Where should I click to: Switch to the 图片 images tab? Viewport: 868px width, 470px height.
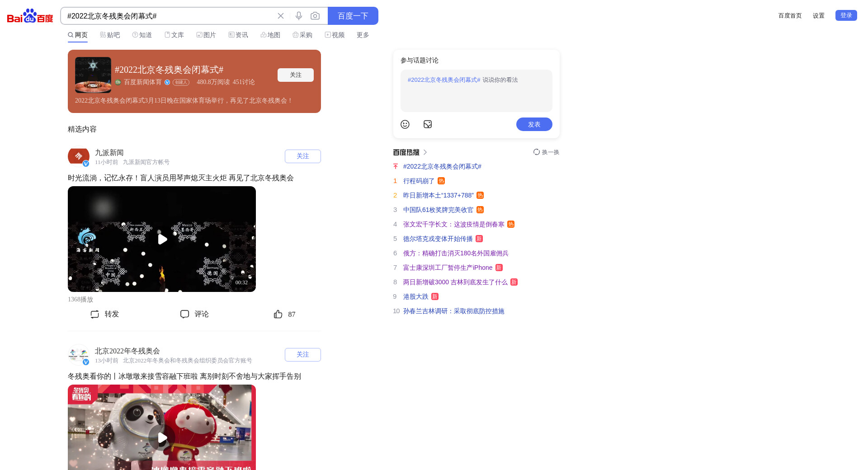(x=206, y=35)
